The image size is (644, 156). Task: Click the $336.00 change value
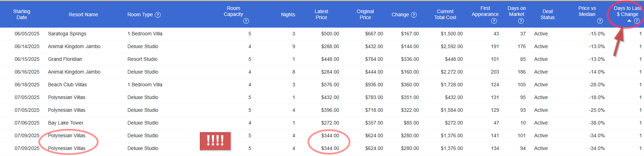pyautogui.click(x=410, y=59)
